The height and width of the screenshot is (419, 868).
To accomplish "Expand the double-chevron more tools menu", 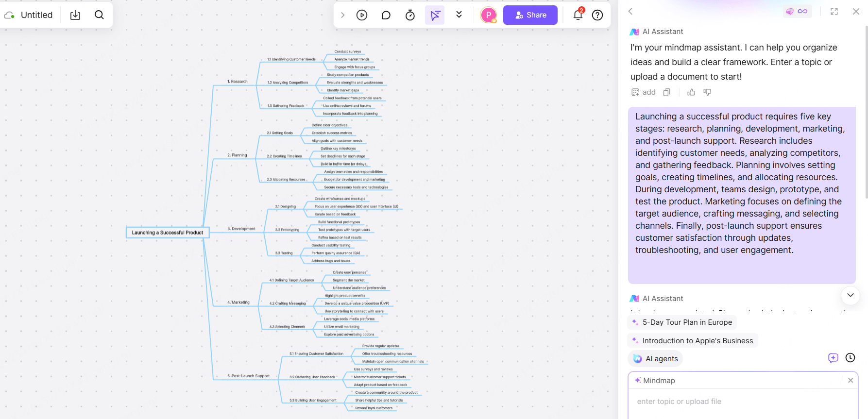I will pyautogui.click(x=459, y=15).
